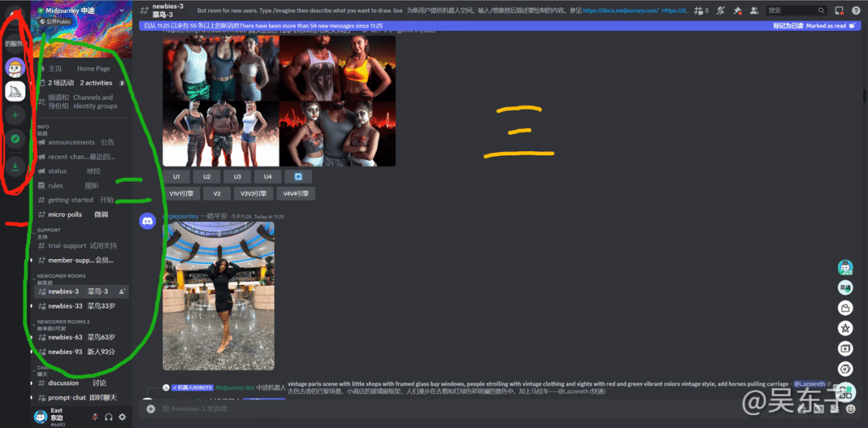The height and width of the screenshot is (428, 868).
Task: Open the newbies-33 channel
Action: tap(81, 306)
